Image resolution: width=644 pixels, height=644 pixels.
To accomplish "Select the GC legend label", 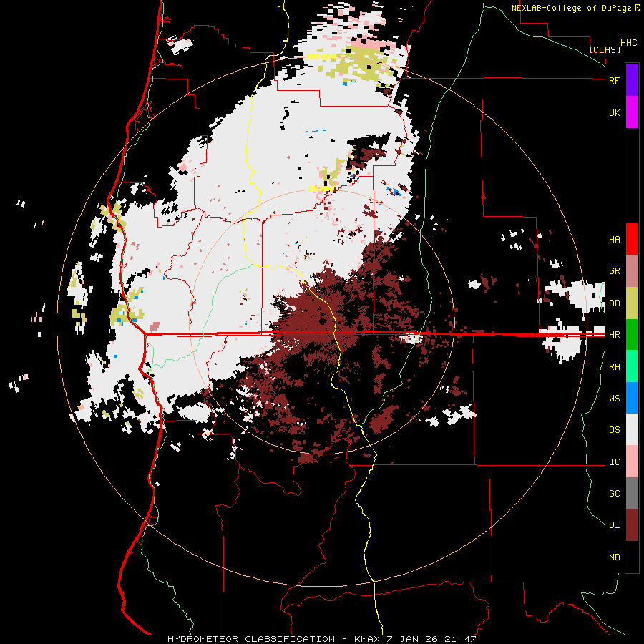I will [x=614, y=494].
